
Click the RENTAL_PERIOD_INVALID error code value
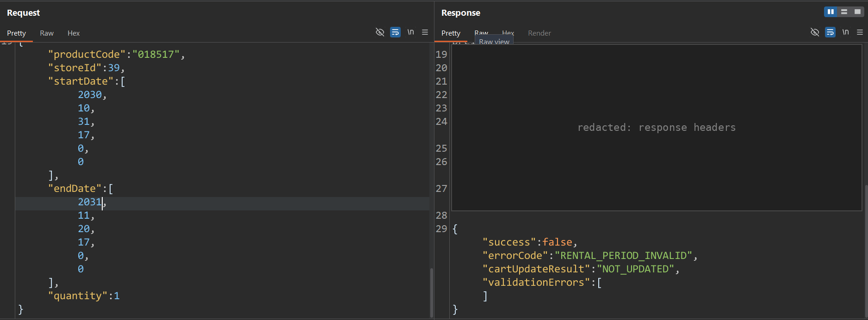(x=623, y=256)
